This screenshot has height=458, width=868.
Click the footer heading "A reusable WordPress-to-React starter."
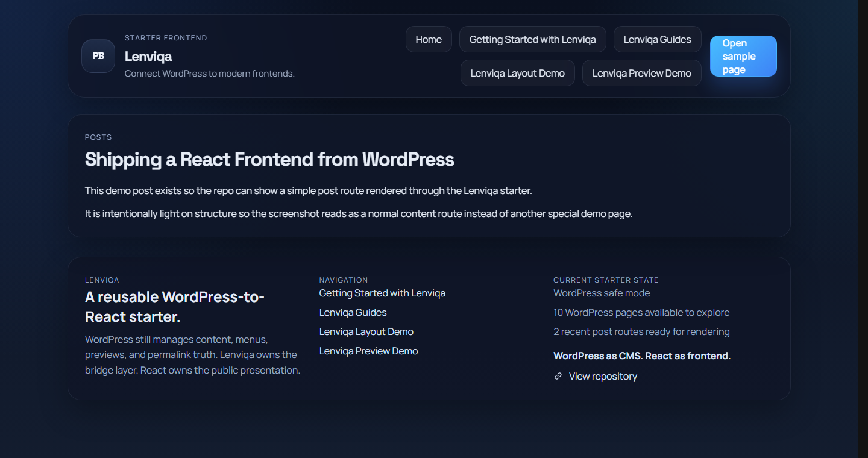click(175, 307)
